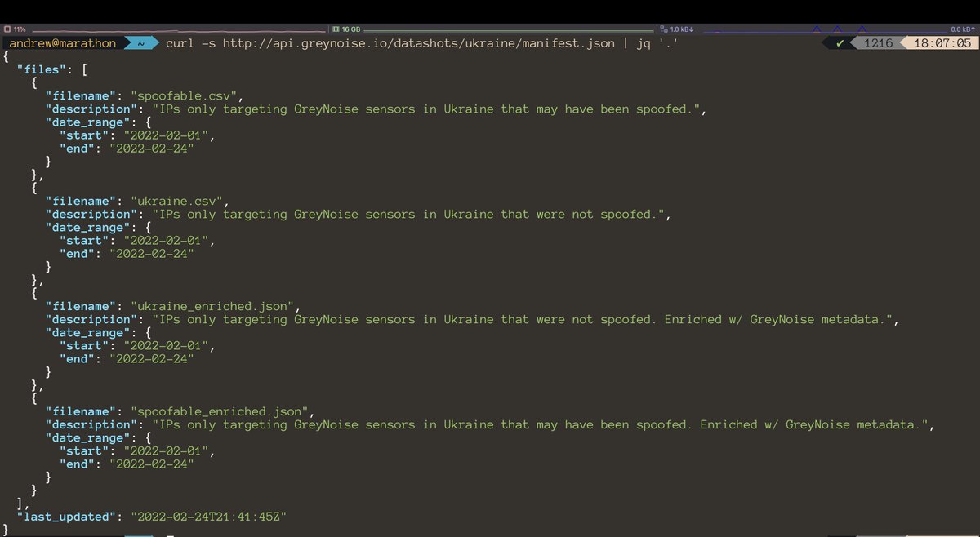Click the tilde home directory segment
Image resolution: width=980 pixels, height=537 pixels.
(140, 42)
